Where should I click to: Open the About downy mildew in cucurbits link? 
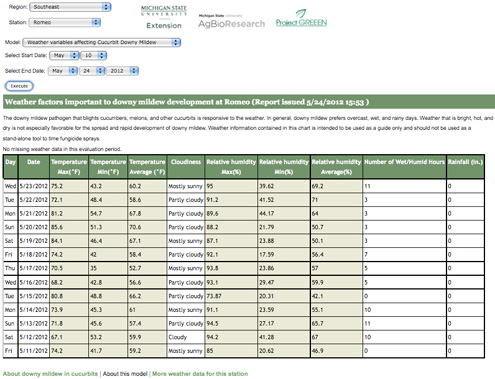point(50,374)
